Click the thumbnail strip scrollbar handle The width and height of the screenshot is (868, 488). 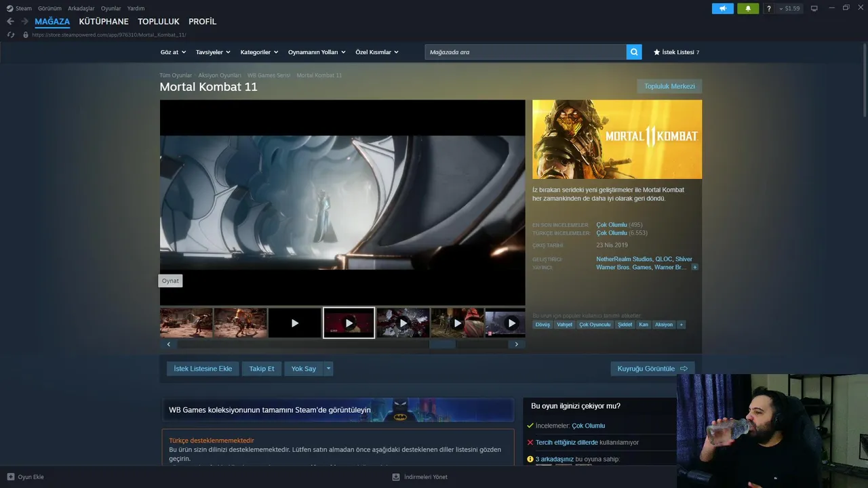(442, 344)
